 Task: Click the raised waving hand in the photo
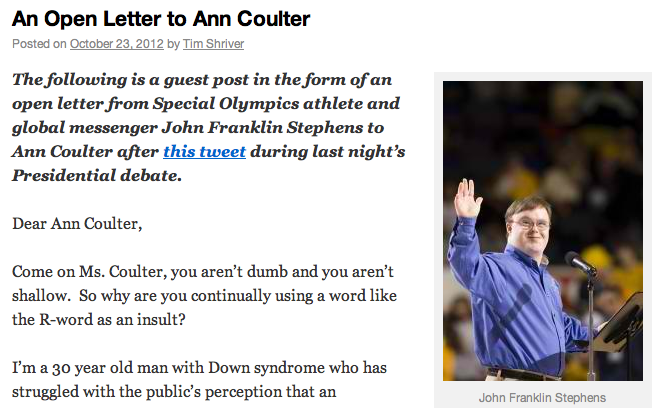(x=467, y=198)
